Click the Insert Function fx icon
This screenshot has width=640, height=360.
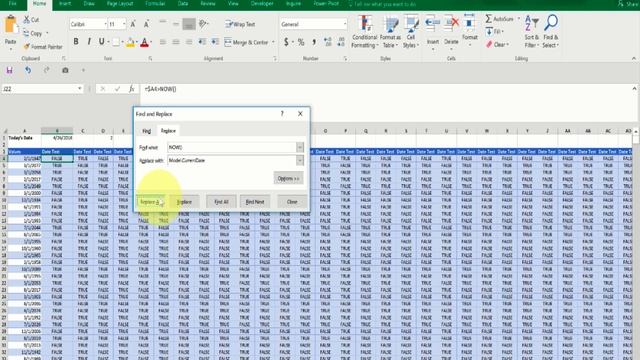(x=131, y=89)
